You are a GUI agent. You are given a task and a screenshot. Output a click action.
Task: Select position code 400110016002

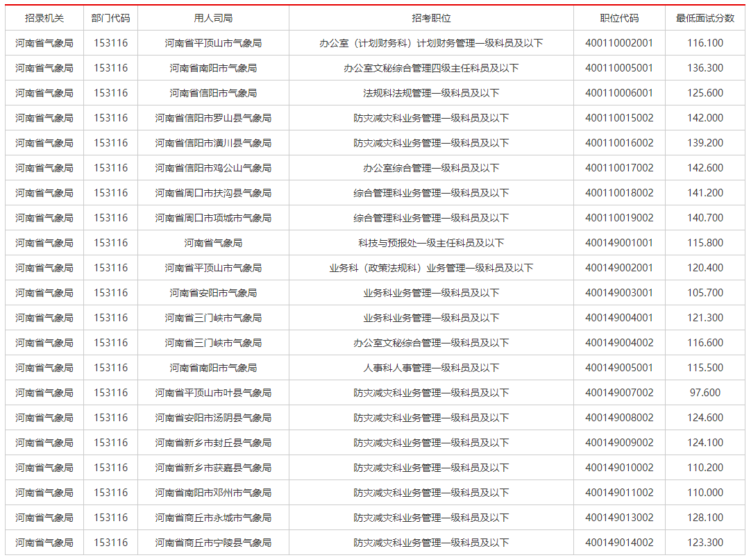point(619,143)
